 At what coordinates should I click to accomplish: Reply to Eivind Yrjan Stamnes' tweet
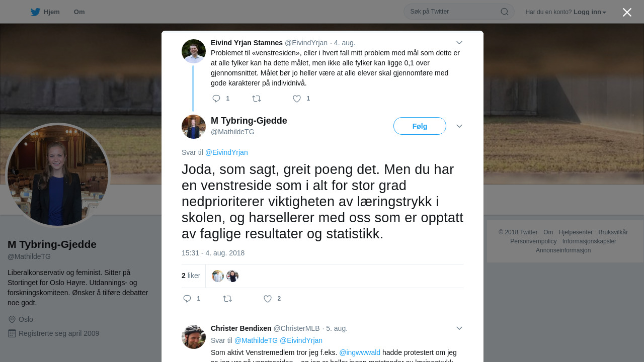[x=216, y=99]
